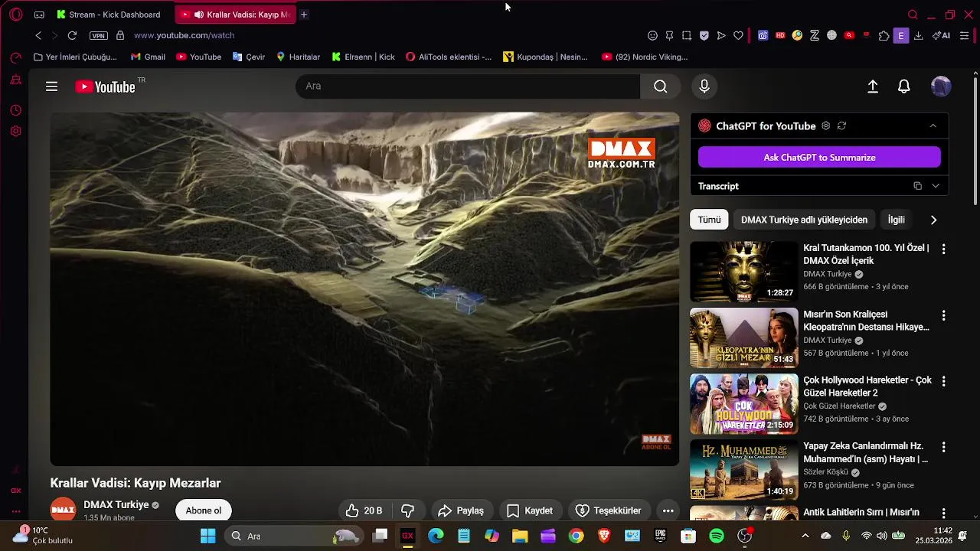Click the Teşekkürler thanks button
Viewport: 980px width, 551px height.
click(608, 510)
